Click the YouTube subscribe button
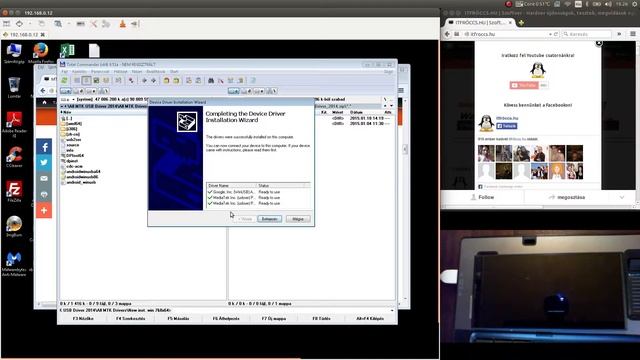The image size is (640, 360). (x=524, y=85)
